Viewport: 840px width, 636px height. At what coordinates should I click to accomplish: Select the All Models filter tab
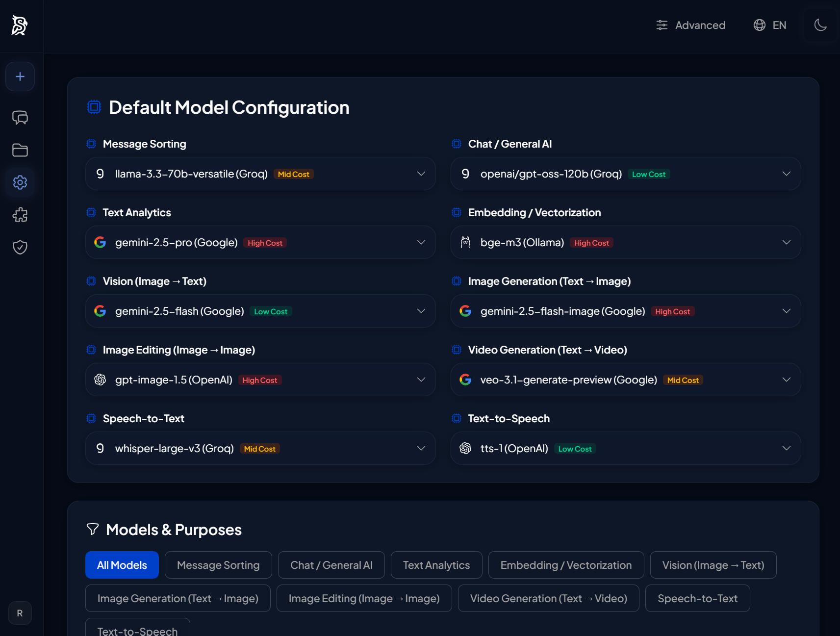(122, 565)
